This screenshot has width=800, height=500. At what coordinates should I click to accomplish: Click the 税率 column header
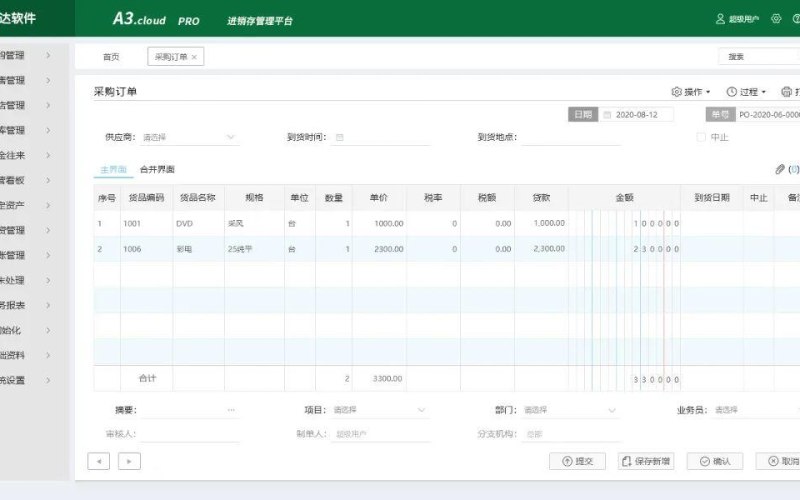pos(433,198)
